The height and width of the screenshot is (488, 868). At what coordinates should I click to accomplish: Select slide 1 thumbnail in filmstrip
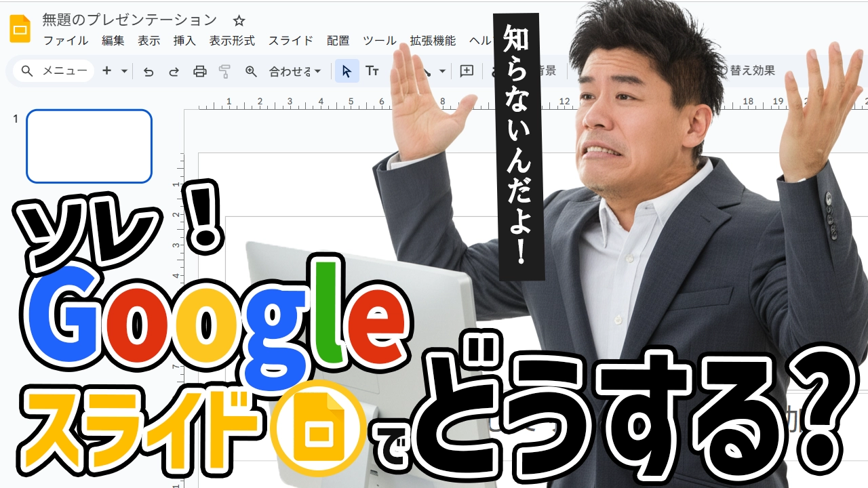(x=89, y=146)
